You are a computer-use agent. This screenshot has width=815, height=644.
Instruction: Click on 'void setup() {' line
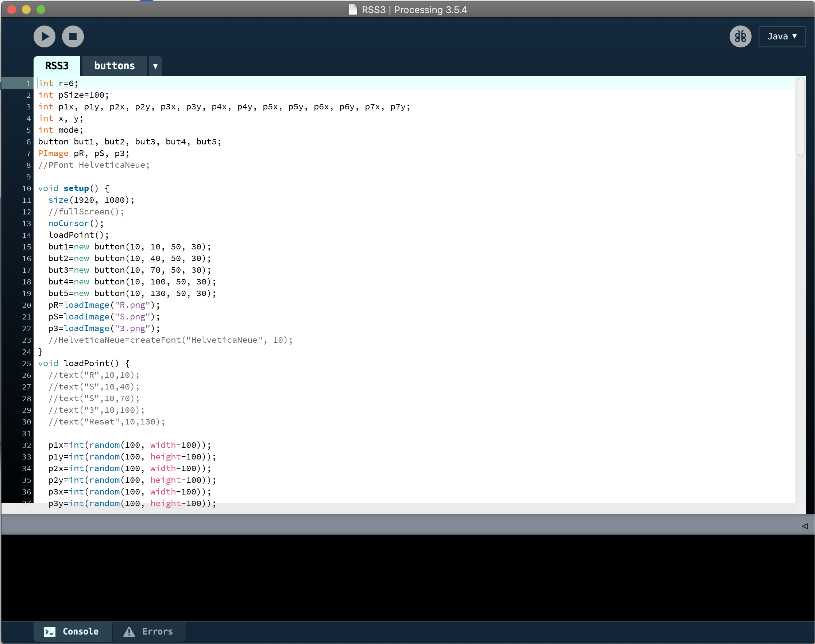click(x=74, y=188)
